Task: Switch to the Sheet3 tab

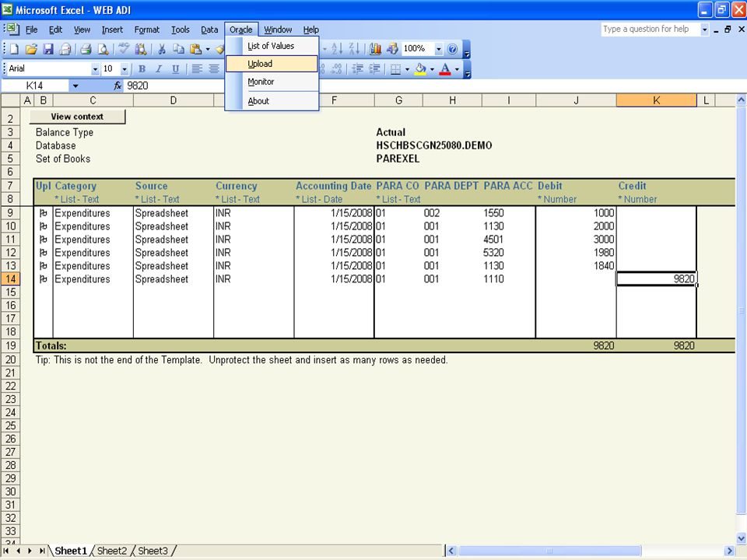Action: coord(153,551)
